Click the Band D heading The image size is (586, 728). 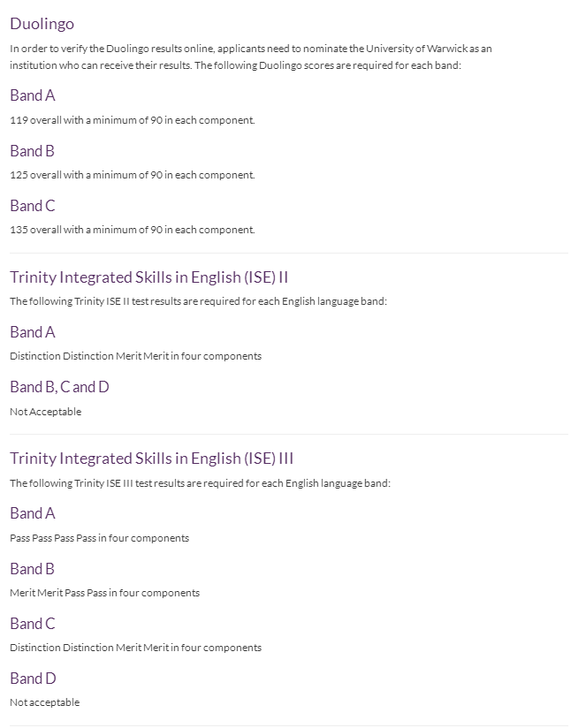coord(33,679)
